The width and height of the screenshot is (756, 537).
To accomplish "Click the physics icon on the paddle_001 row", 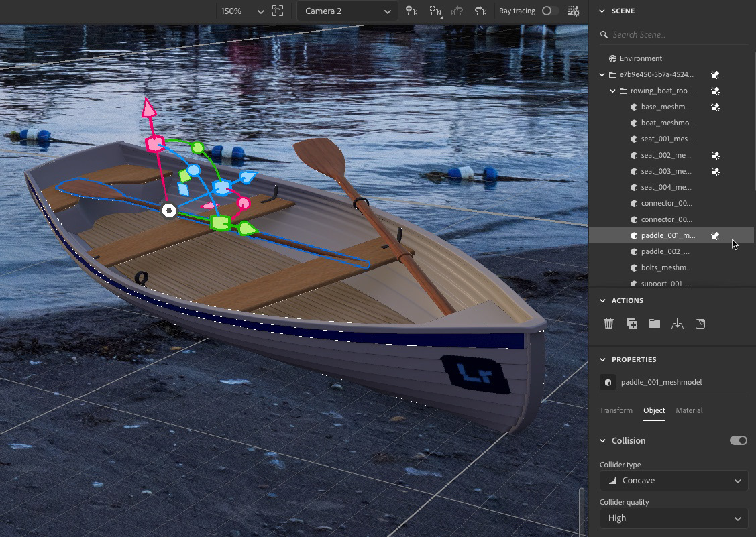I will pos(716,235).
